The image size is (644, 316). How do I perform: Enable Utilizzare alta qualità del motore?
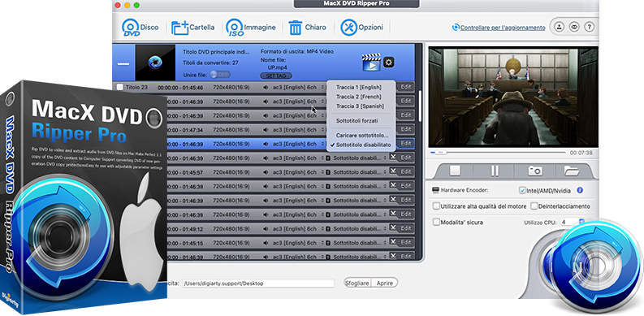pos(436,206)
